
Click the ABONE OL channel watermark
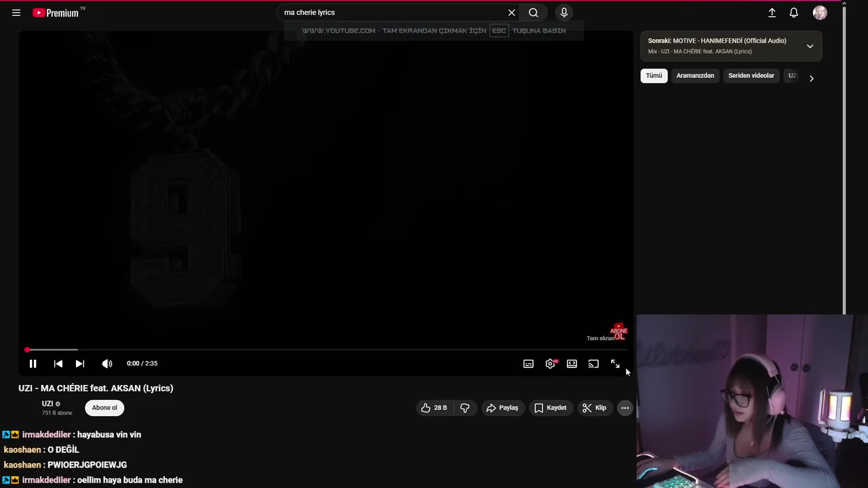[x=618, y=332]
